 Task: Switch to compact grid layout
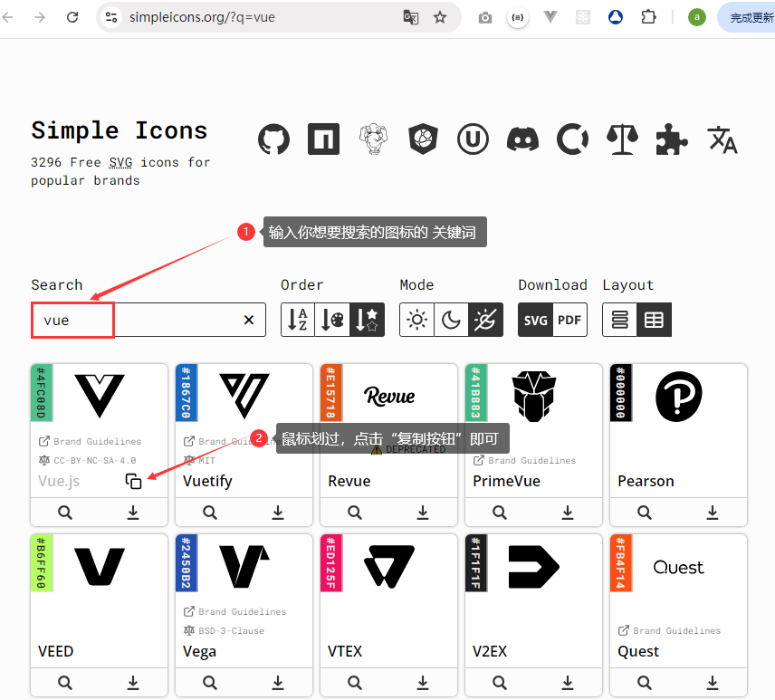pyautogui.click(x=654, y=320)
